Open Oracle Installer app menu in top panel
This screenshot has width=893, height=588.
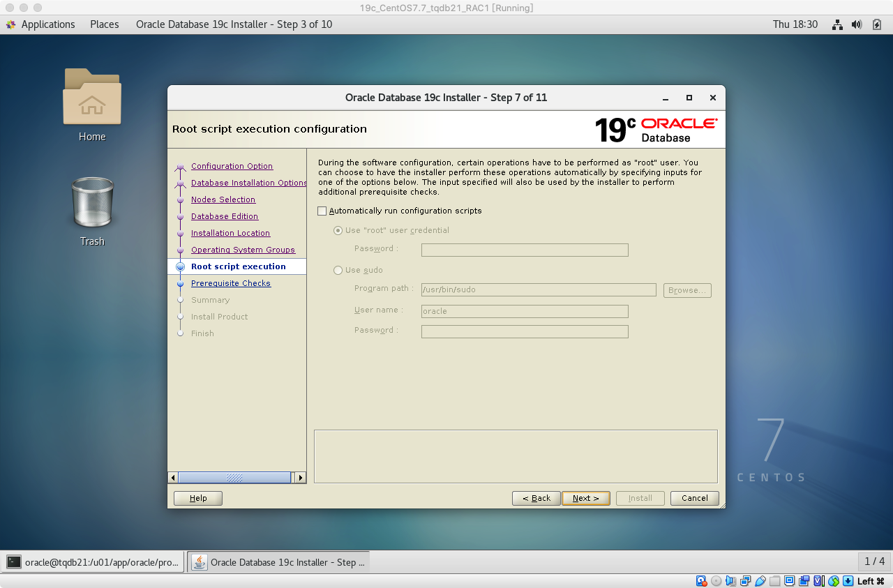(x=234, y=24)
